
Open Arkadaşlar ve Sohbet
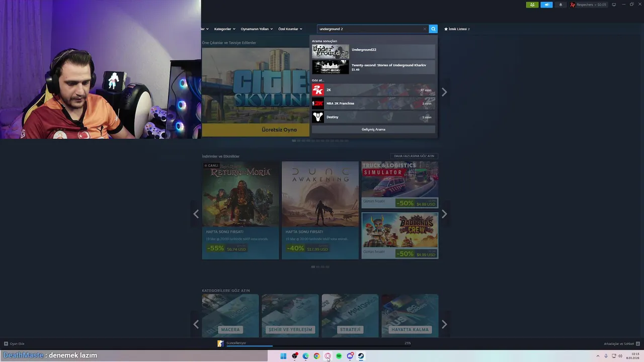click(x=622, y=344)
